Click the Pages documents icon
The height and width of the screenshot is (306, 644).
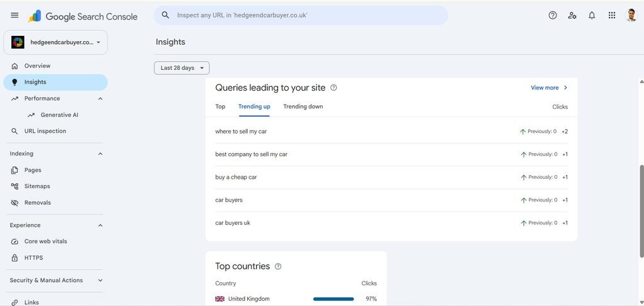(x=15, y=170)
